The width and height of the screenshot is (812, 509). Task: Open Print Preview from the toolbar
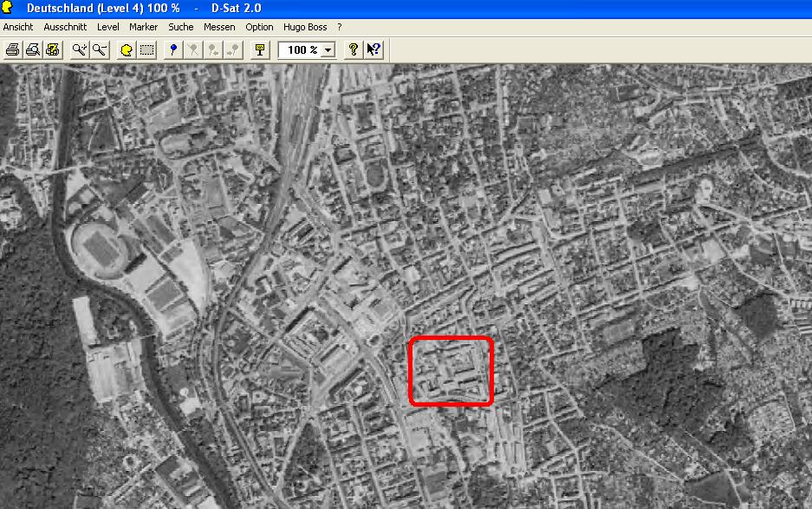[x=33, y=49]
